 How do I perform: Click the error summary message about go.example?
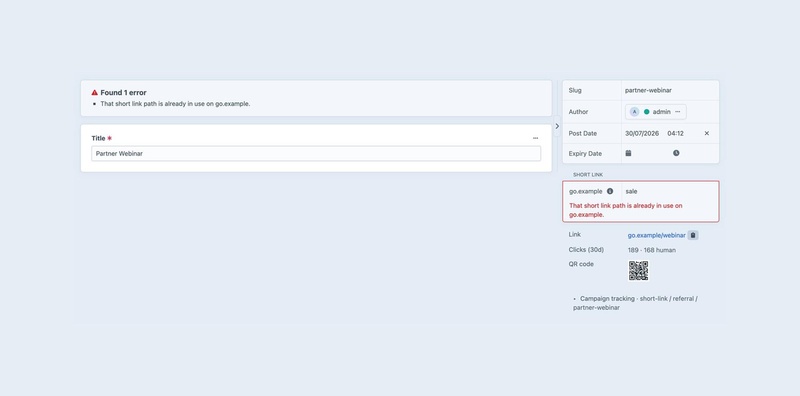click(175, 104)
